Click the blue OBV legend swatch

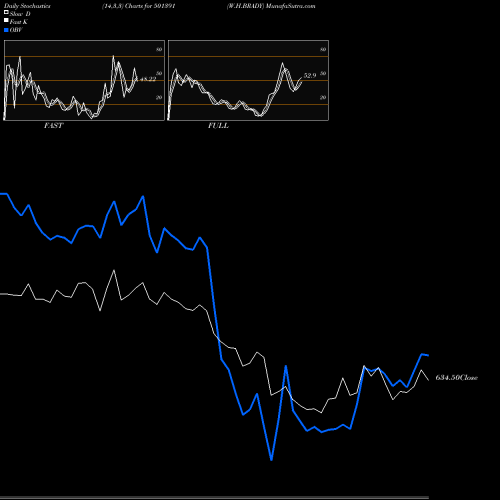6,30
